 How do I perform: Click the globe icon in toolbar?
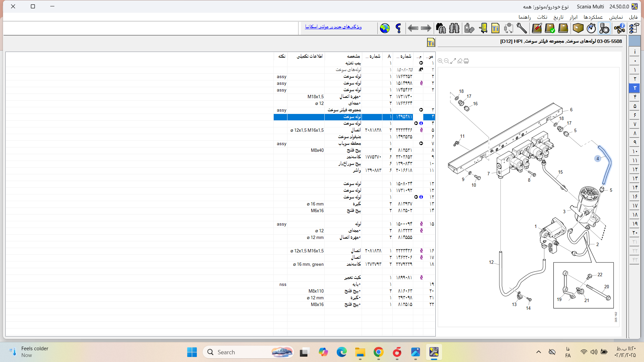(385, 28)
